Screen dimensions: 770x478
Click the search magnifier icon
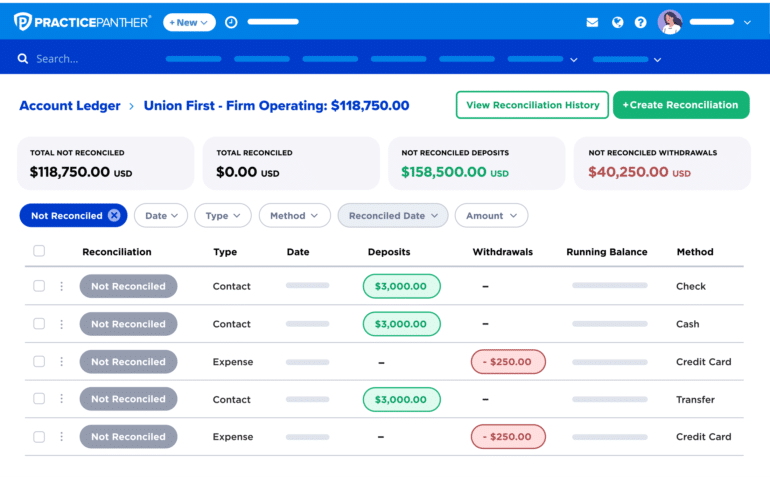pos(23,59)
